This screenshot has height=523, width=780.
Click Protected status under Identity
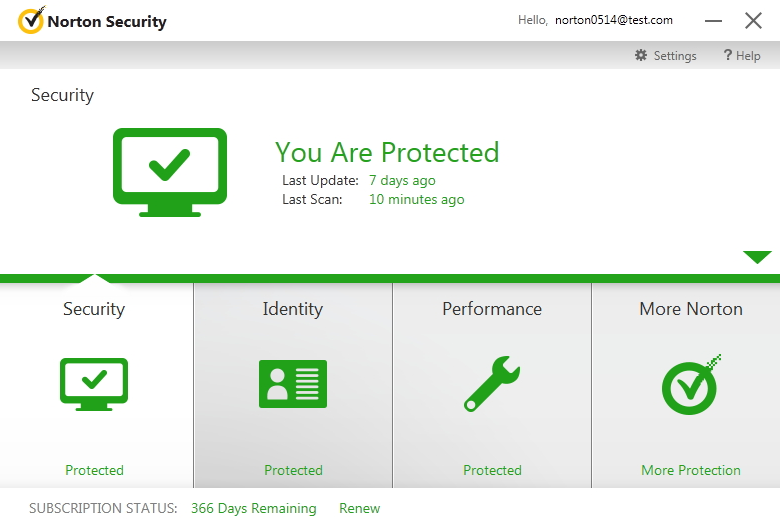point(293,470)
